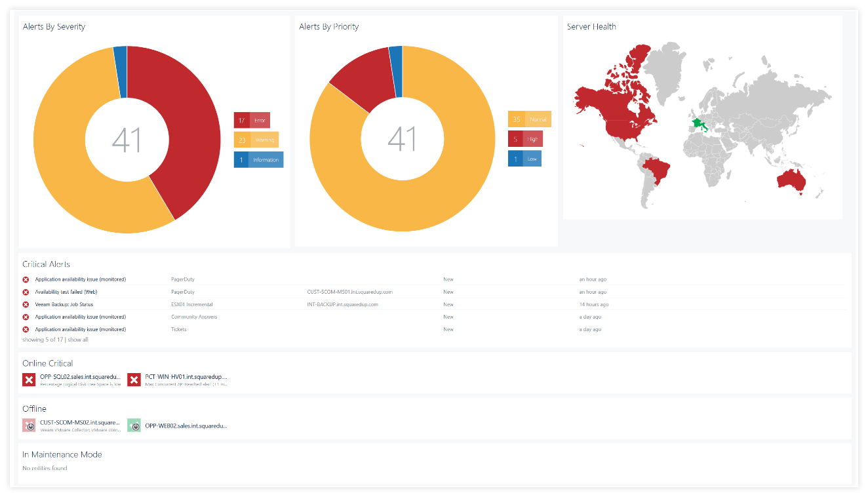Select the Low priority legend item
Viewport: 868px width, 497px height.
[x=524, y=159]
